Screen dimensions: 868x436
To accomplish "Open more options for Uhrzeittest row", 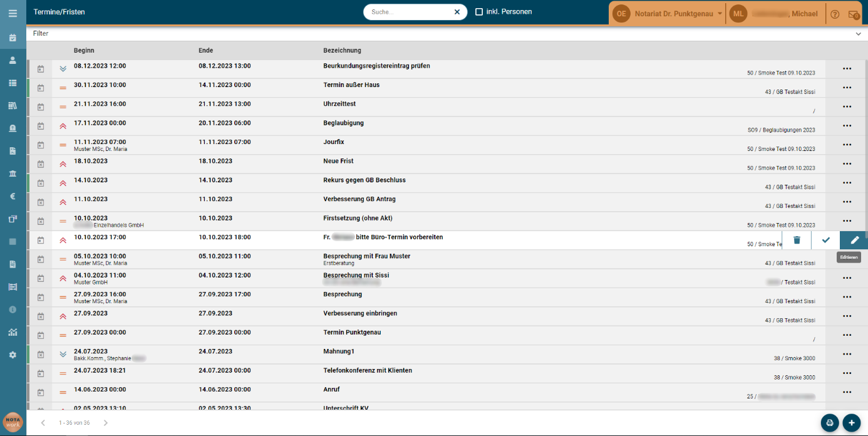I will 847,106.
